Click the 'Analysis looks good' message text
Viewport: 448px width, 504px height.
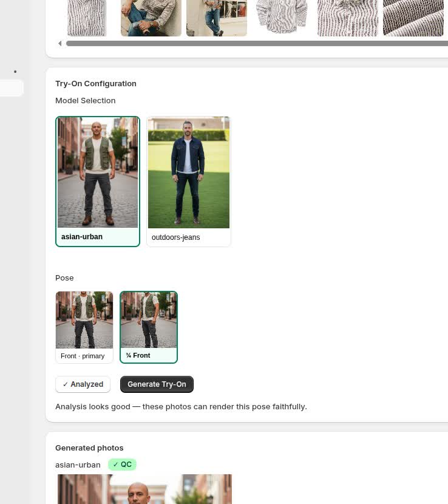[x=181, y=407]
